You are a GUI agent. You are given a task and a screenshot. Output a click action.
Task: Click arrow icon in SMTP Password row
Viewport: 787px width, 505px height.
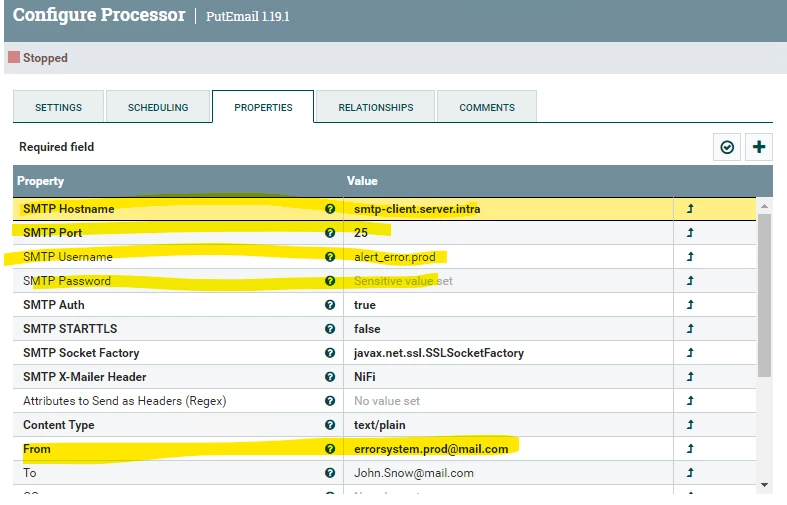tap(690, 281)
